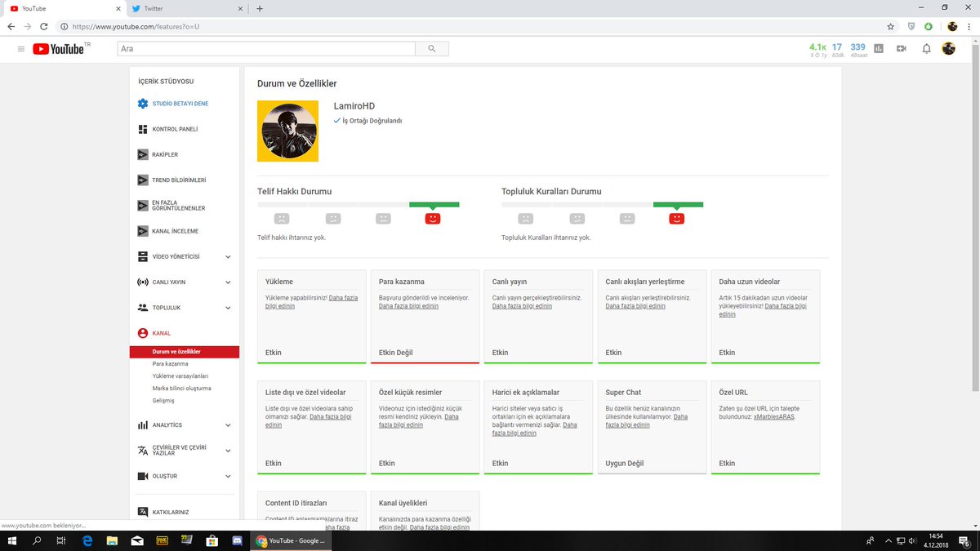
Task: Select Durum ve özellikler submenu item
Action: 185,352
